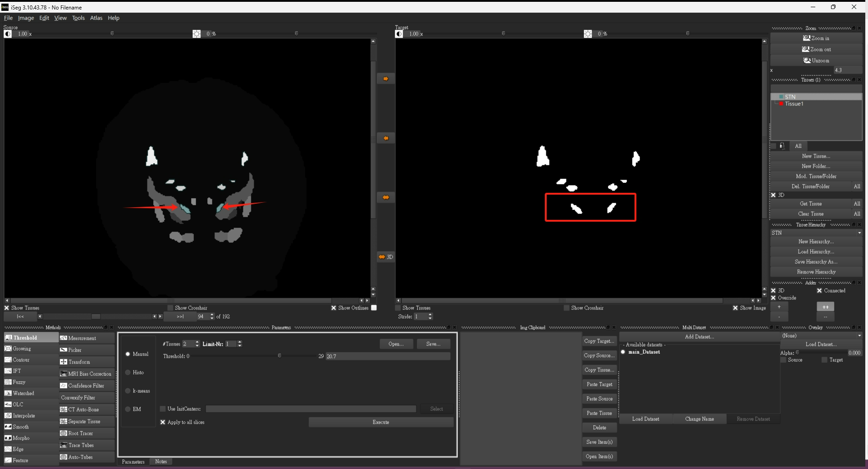Click the Zoom in button icon
868x469 pixels.
[806, 38]
